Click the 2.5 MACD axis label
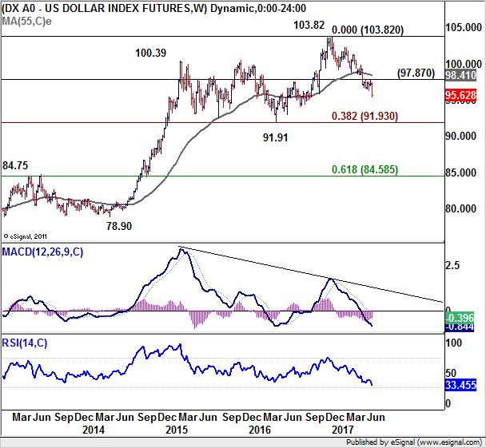 point(452,265)
